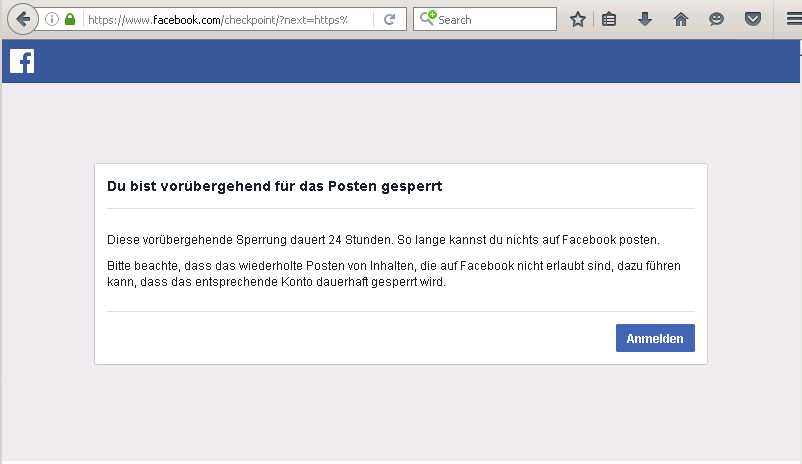Click the text 'Diese vorübergehende Sperrung dauert 24 Stunden'
802x464 pixels.
tap(250, 240)
